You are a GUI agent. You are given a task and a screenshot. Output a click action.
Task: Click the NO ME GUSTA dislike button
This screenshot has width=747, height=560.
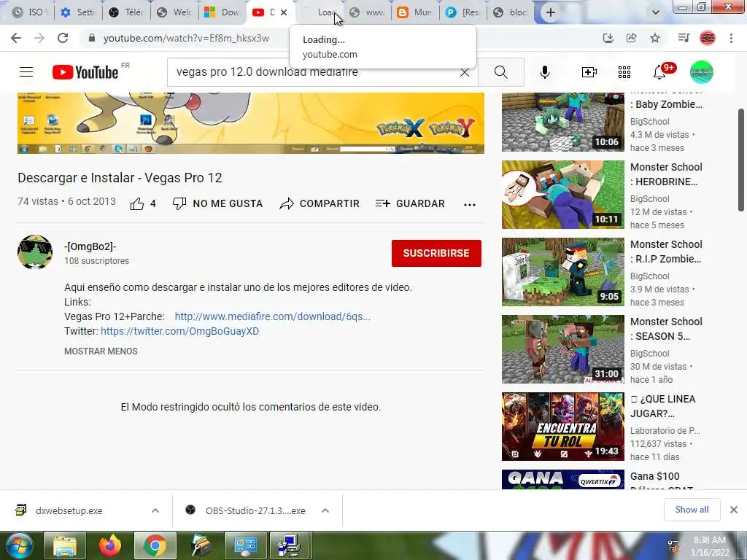tap(217, 204)
